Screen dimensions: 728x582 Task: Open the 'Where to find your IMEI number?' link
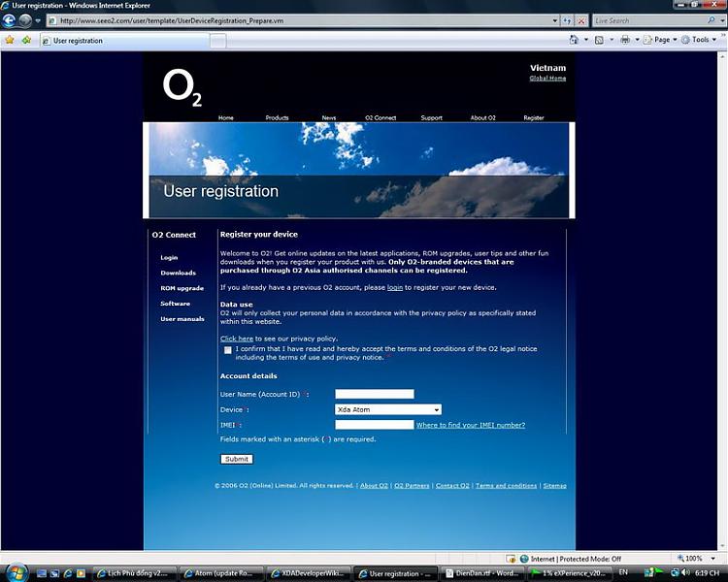(470, 425)
